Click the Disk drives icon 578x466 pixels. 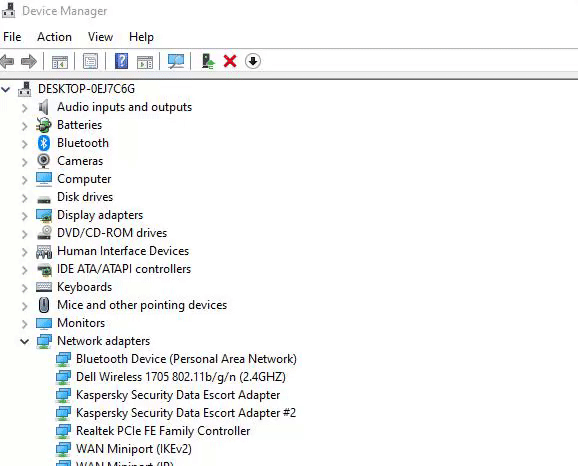(x=44, y=199)
